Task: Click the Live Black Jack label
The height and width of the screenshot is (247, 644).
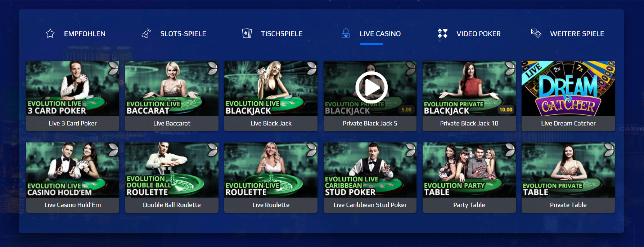Action: coord(271,123)
